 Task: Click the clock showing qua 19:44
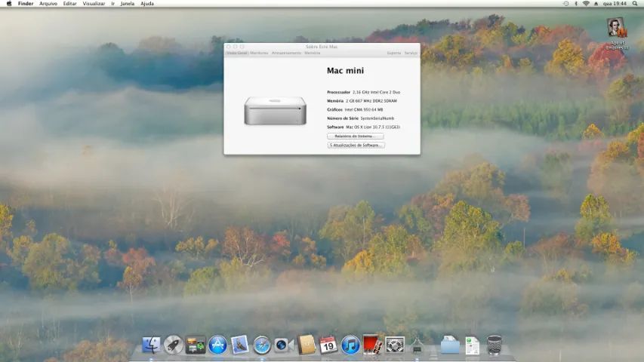tap(615, 3)
